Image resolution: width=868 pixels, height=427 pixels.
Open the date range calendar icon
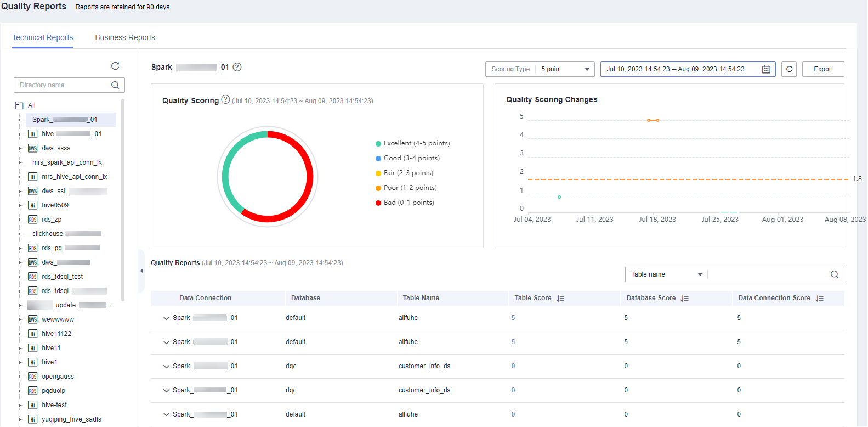(766, 69)
